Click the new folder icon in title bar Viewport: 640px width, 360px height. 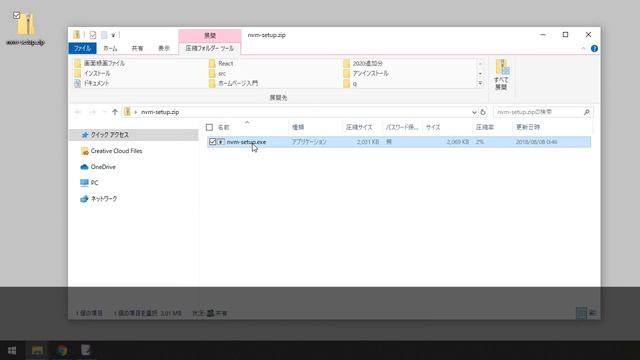(x=104, y=35)
